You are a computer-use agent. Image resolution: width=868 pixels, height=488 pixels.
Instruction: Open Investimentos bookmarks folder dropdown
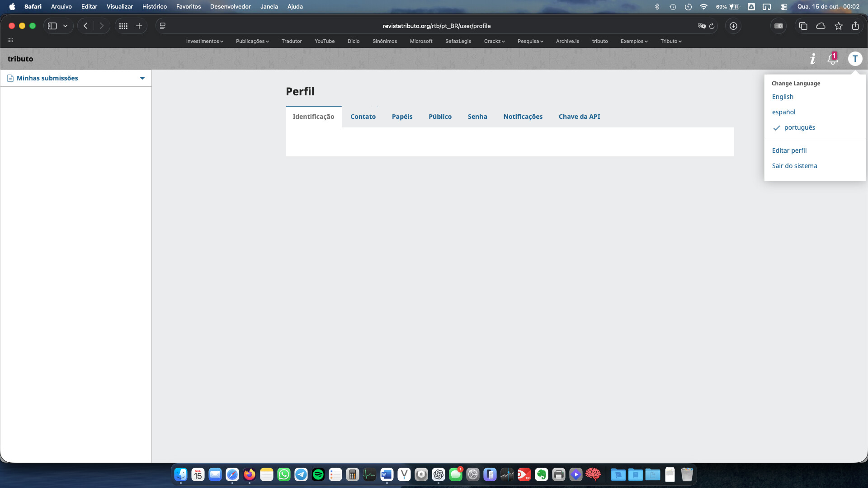pos(204,41)
